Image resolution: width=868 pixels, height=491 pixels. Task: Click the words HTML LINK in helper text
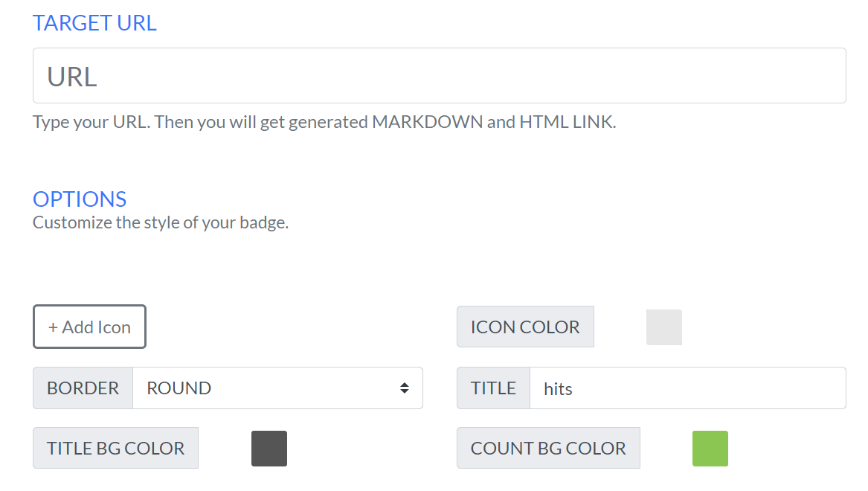click(567, 122)
